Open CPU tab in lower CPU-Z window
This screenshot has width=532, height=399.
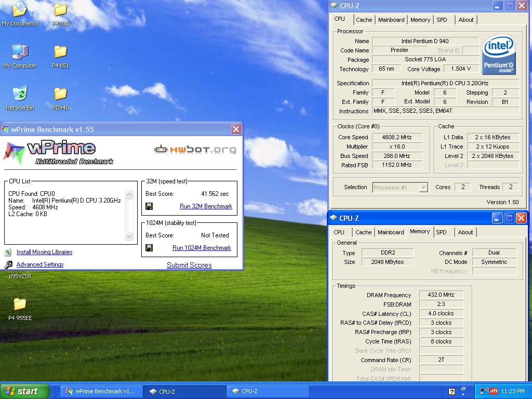click(x=339, y=232)
